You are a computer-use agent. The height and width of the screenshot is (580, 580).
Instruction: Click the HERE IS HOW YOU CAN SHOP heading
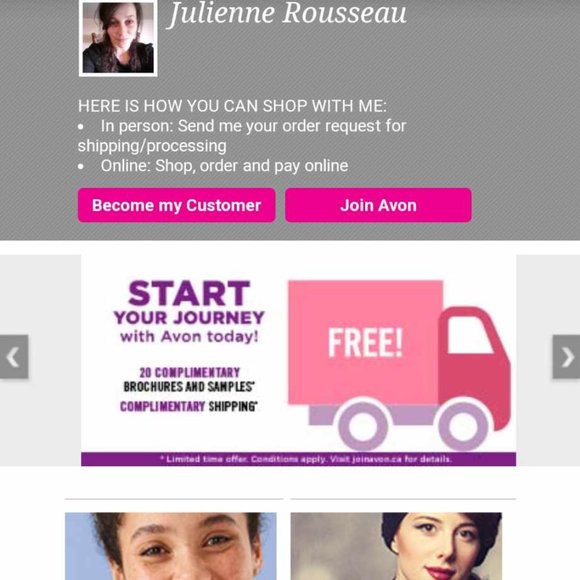pos(232,106)
